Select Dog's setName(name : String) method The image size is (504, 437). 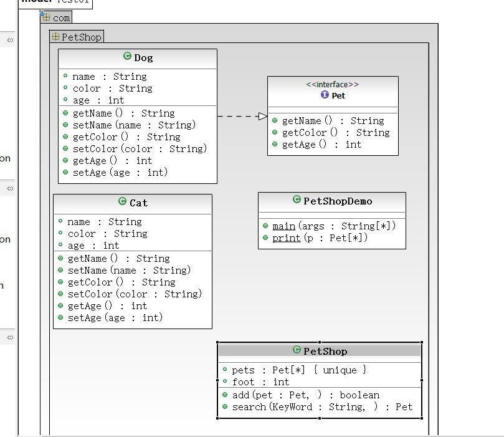click(x=134, y=125)
